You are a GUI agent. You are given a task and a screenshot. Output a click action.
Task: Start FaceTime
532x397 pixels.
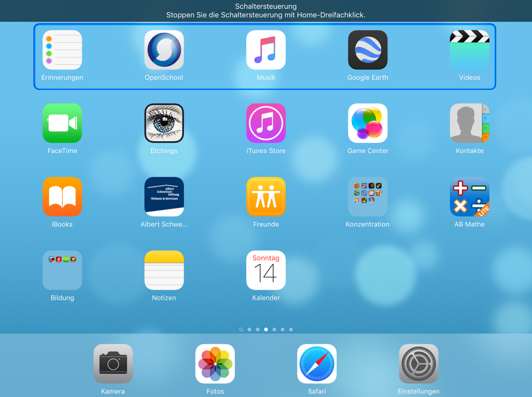[x=62, y=123]
